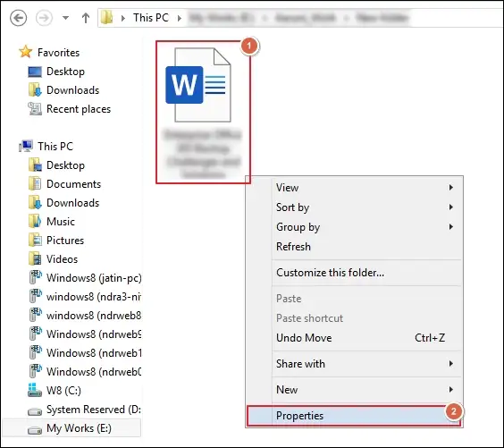Click the folder icon in address bar
This screenshot has width=504, height=448.
coord(106,18)
